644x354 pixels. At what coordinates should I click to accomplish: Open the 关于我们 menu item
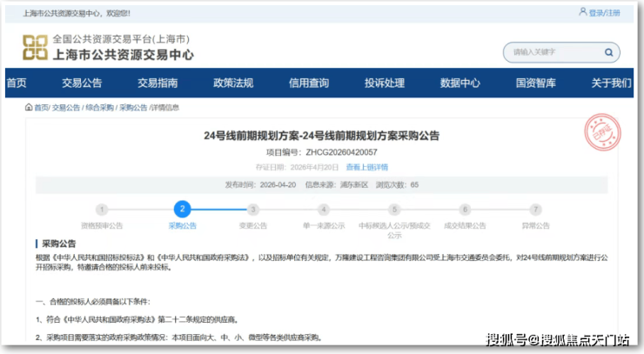click(611, 83)
